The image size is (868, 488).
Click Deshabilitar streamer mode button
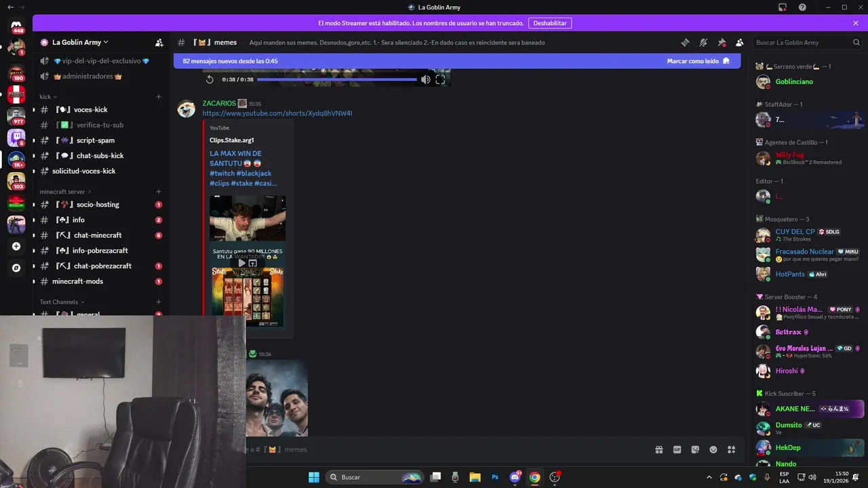[x=550, y=23]
